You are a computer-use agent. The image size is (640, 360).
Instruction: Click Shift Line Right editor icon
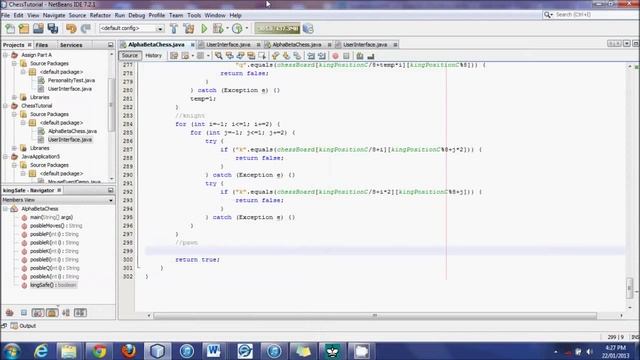point(322,56)
